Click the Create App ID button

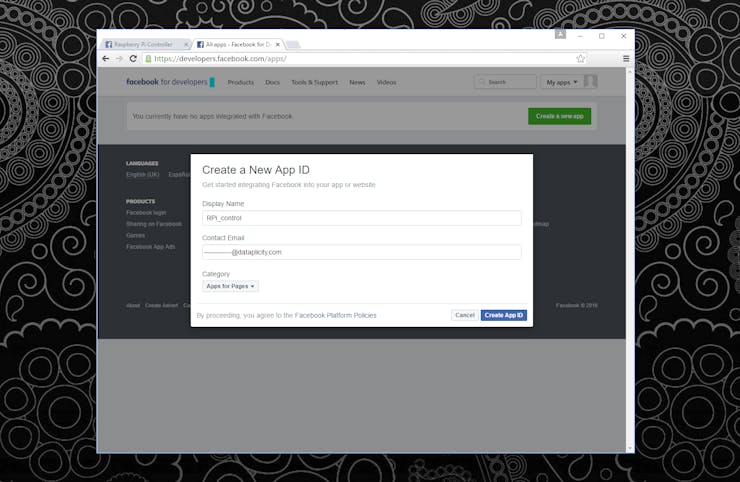click(504, 315)
